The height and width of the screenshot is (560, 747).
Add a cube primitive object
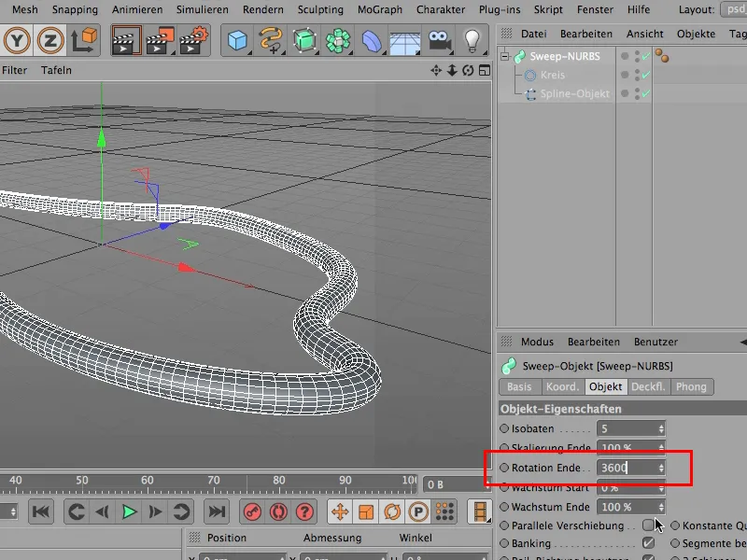click(x=237, y=40)
